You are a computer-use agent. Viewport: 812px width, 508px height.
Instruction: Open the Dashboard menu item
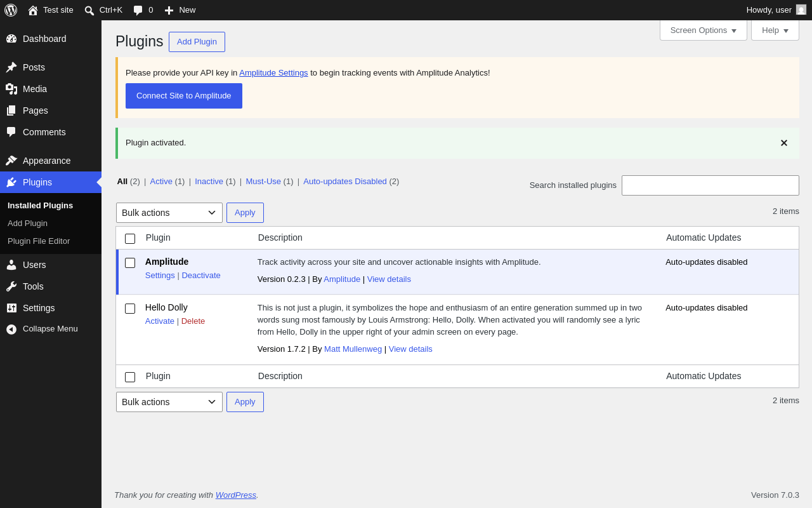coord(51,39)
